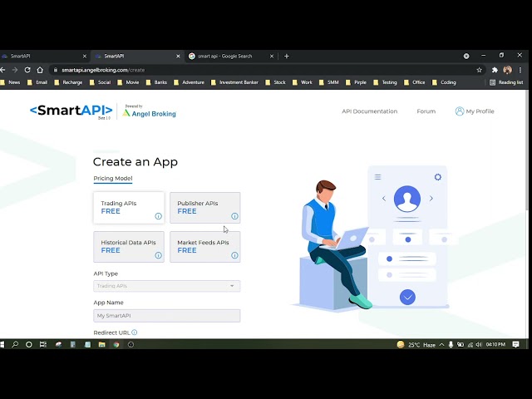This screenshot has height=399, width=532.
Task: Click the 25°C Haze weather widget
Action: click(416, 344)
